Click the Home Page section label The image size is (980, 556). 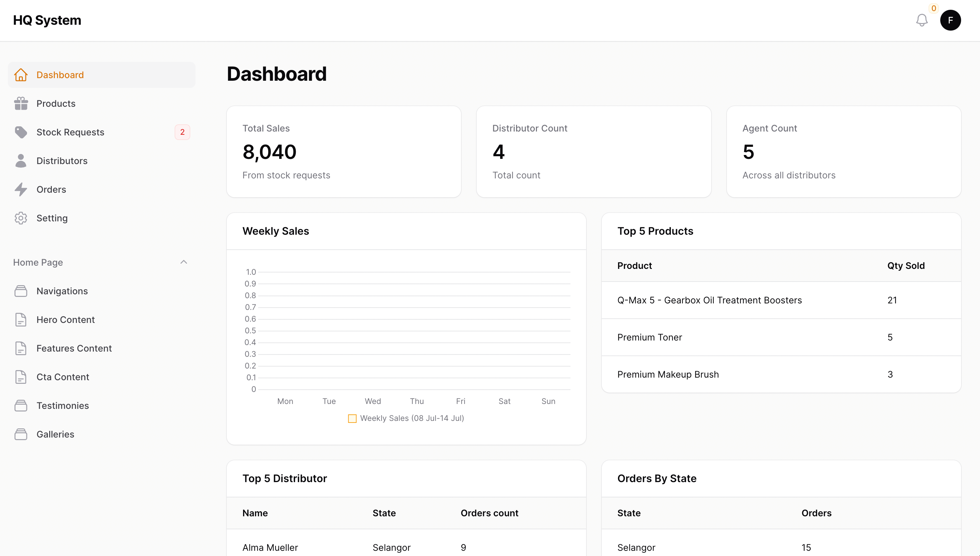click(38, 262)
